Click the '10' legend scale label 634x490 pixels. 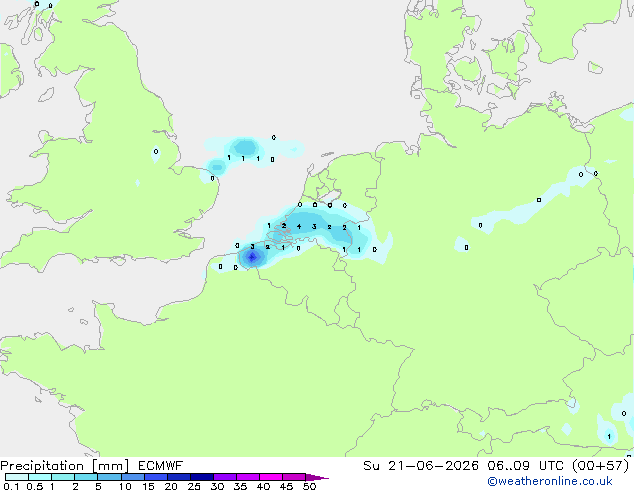pyautogui.click(x=125, y=486)
